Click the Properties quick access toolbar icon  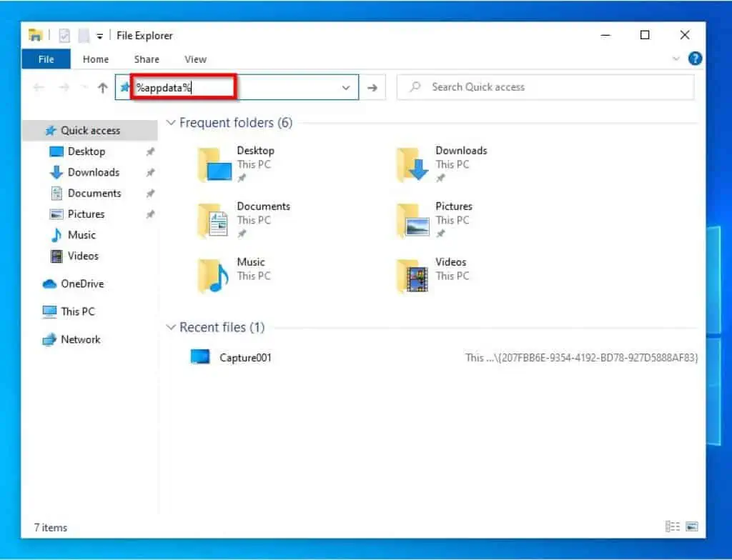(64, 36)
